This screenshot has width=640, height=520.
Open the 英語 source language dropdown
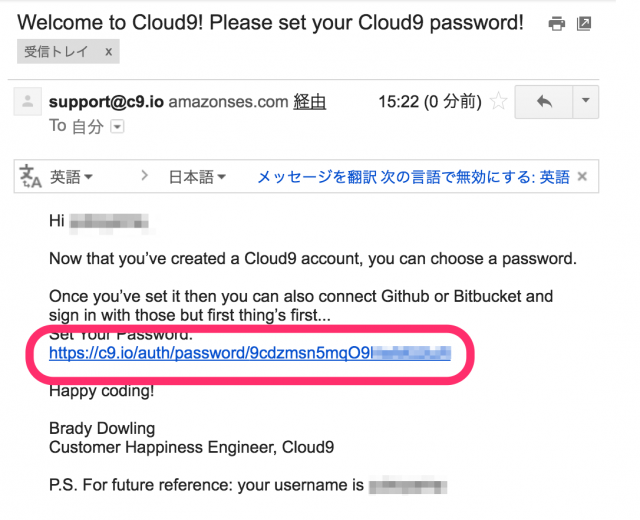(71, 177)
